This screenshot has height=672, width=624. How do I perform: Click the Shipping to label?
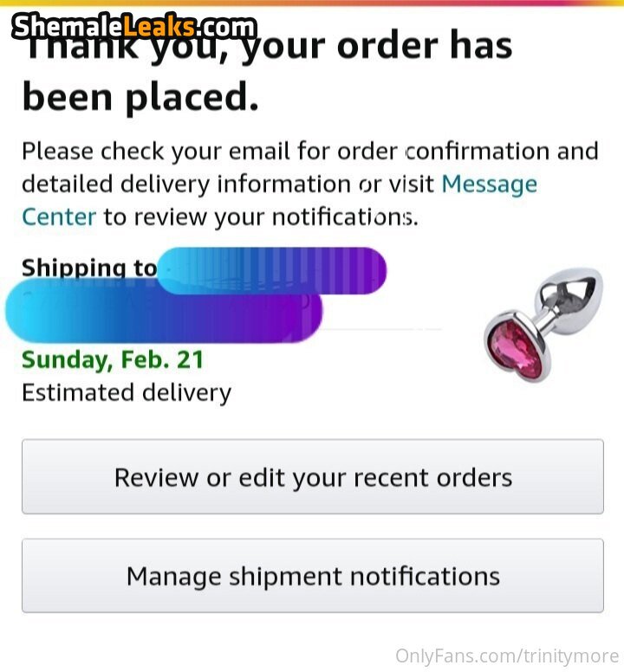tap(88, 268)
